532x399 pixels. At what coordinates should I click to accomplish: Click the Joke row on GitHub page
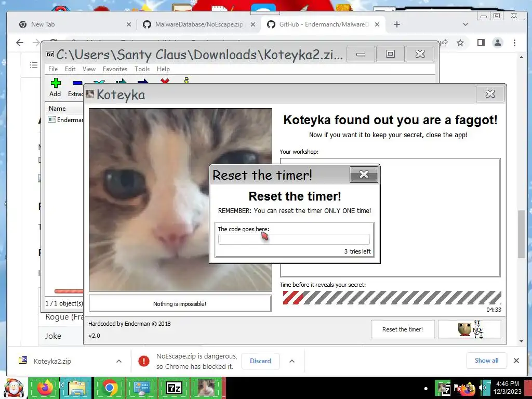(54, 336)
